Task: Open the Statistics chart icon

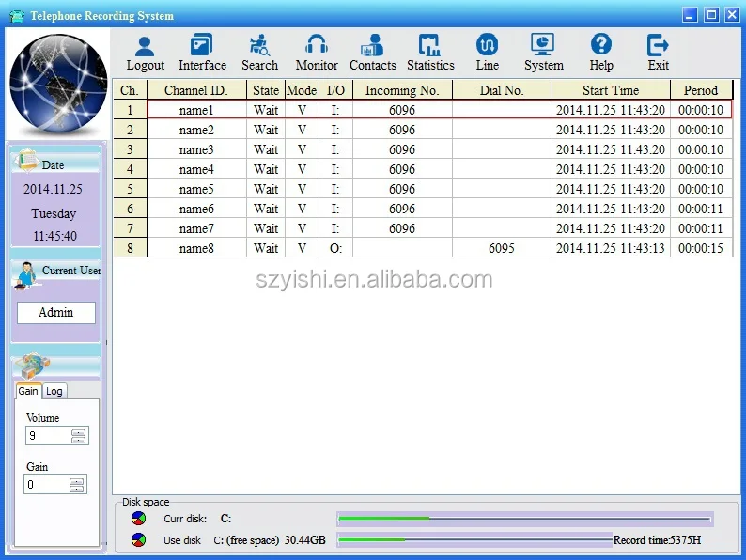Action: (429, 45)
